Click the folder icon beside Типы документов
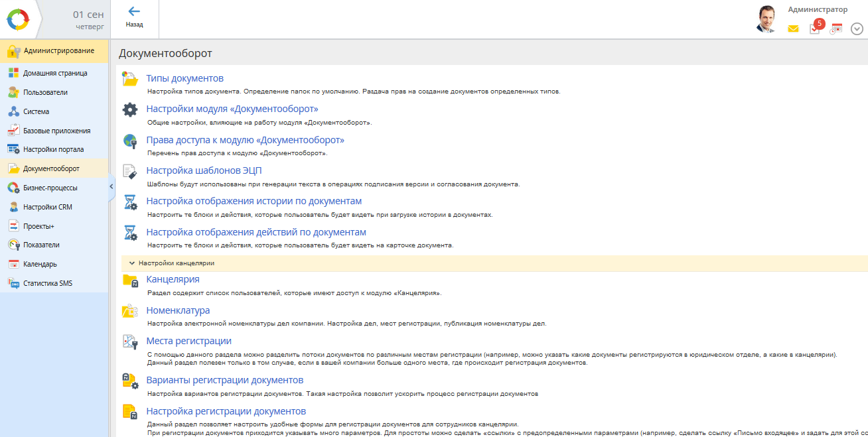This screenshot has height=437, width=868. 130,80
